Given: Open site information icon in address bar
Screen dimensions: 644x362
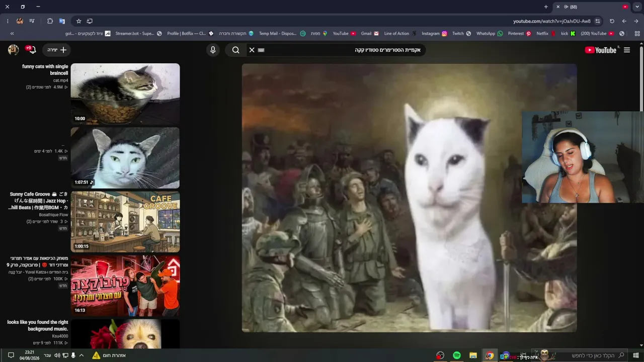Looking at the screenshot, I should click(x=597, y=21).
